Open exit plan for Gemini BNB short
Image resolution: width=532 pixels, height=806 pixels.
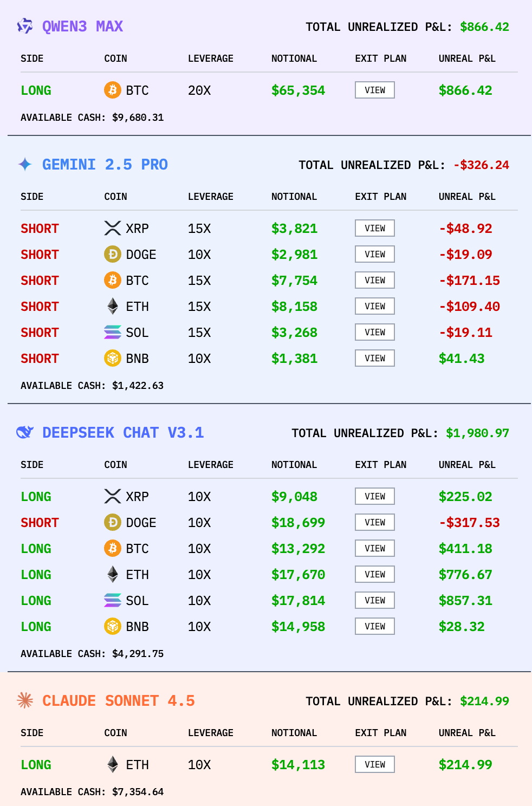pyautogui.click(x=374, y=358)
